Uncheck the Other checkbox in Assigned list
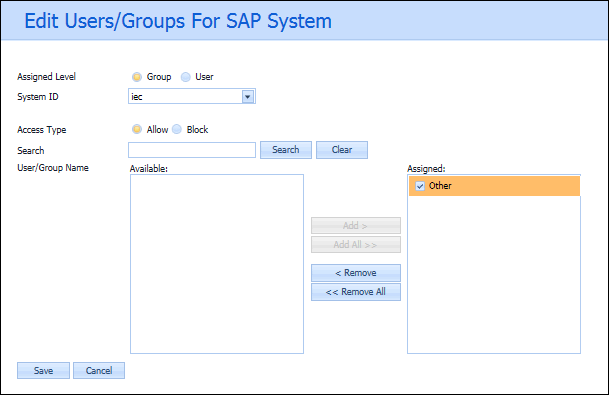 click(x=420, y=186)
